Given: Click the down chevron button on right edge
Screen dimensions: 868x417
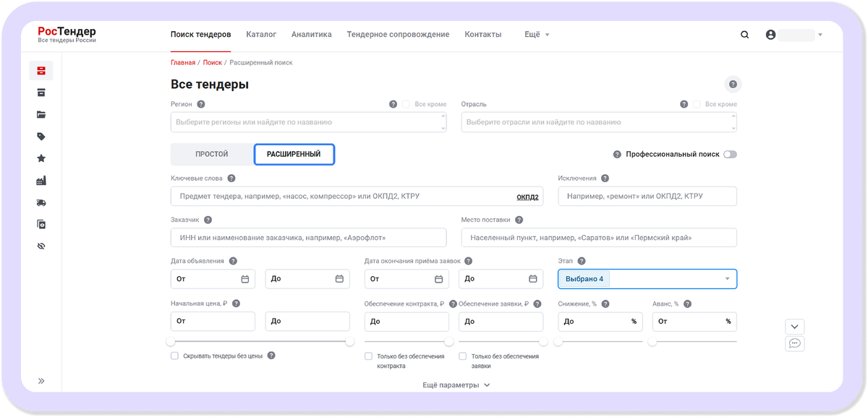Looking at the screenshot, I should 794,327.
